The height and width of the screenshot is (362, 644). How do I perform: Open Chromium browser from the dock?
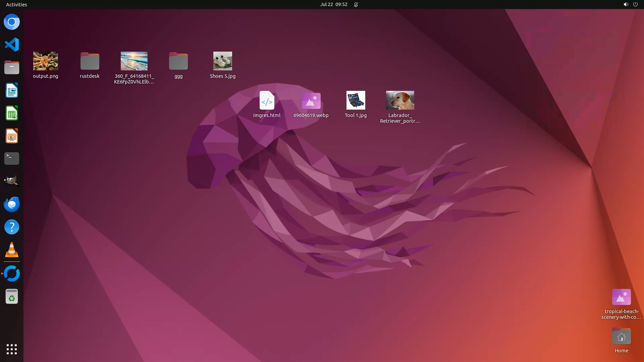pyautogui.click(x=12, y=22)
